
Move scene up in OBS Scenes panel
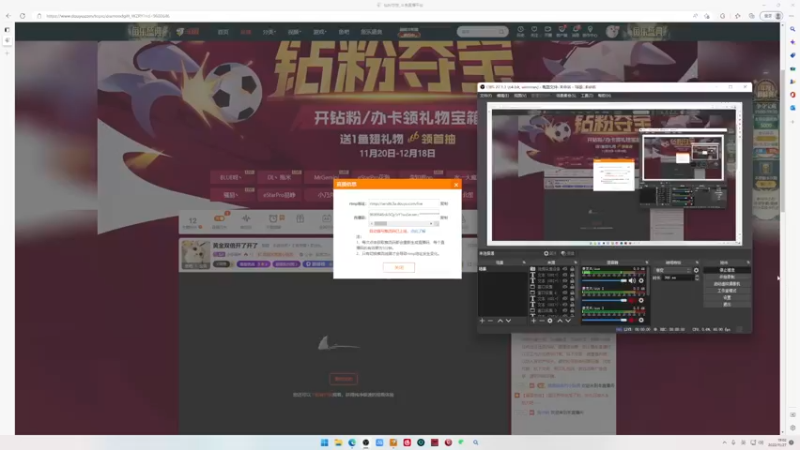(x=500, y=321)
